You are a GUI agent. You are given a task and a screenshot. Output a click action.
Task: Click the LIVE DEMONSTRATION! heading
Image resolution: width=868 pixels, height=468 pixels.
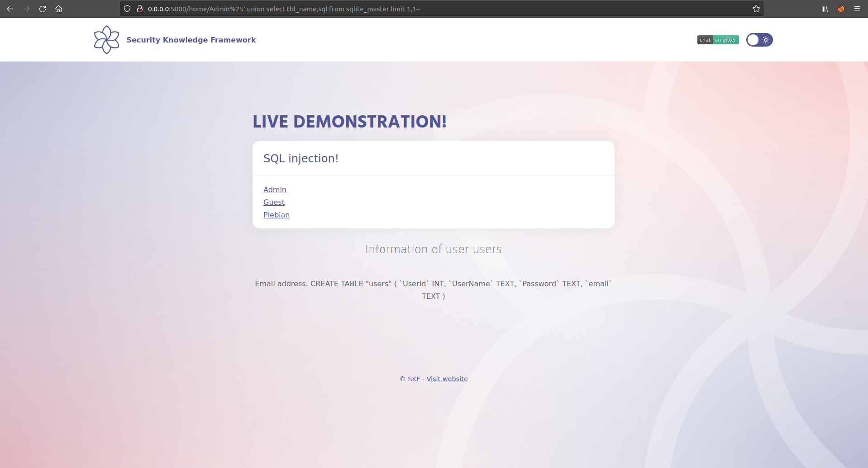click(x=349, y=122)
